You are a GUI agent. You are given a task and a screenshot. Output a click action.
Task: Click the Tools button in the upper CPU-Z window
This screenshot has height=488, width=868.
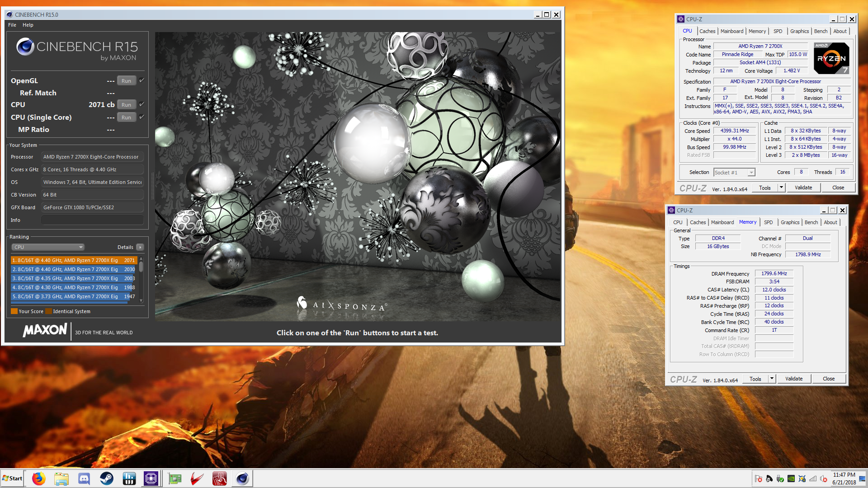765,188
